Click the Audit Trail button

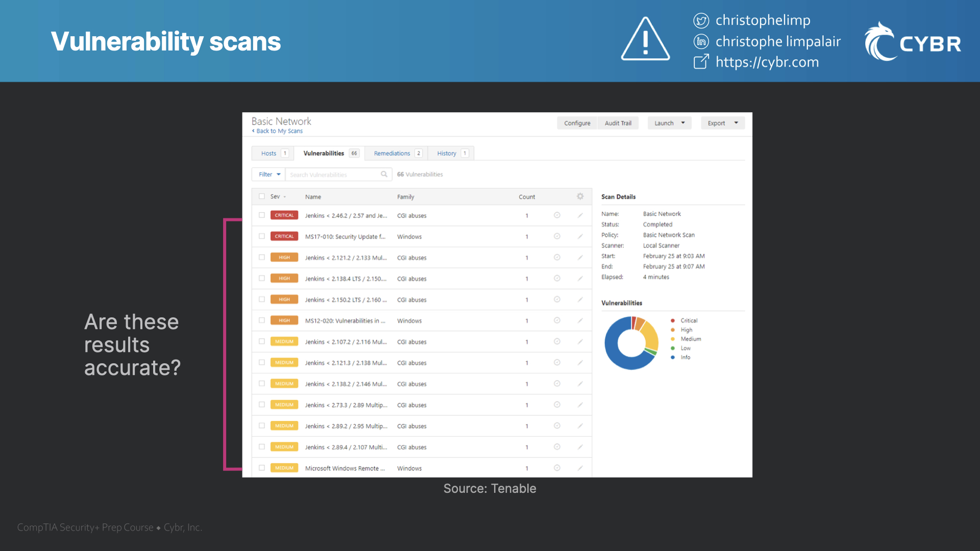pos(618,123)
